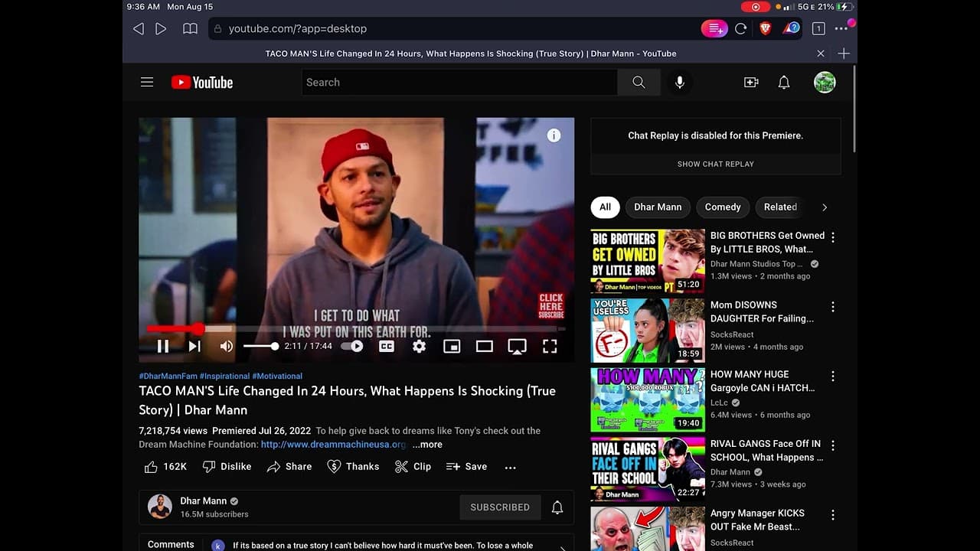Open YouTube notifications bell in header
980x551 pixels.
[784, 82]
